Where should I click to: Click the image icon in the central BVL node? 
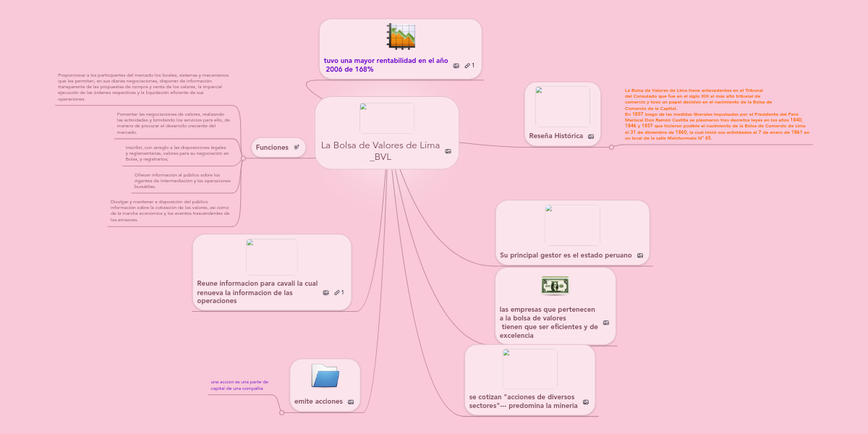448,151
